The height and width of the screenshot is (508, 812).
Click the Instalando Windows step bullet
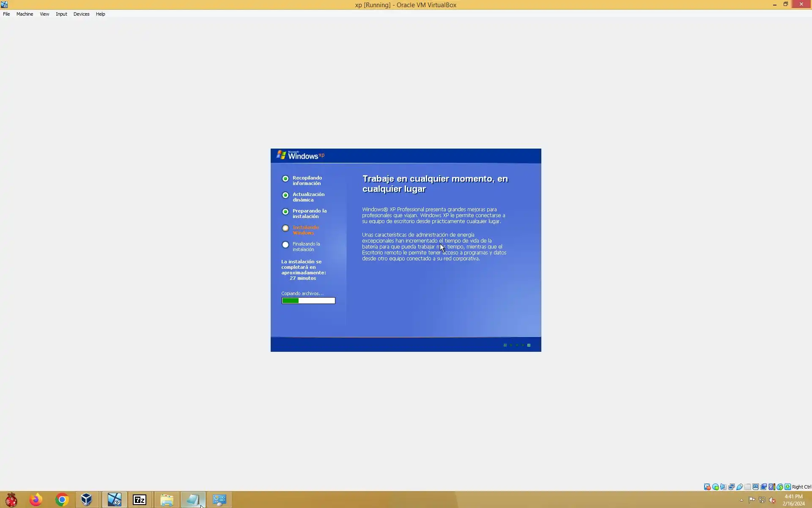pos(285,228)
